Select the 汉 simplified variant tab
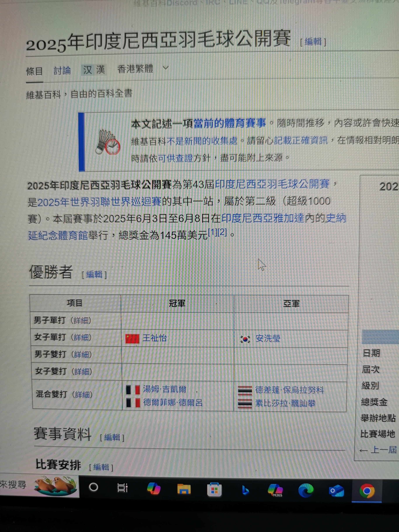This screenshot has width=399, height=532. [x=87, y=70]
